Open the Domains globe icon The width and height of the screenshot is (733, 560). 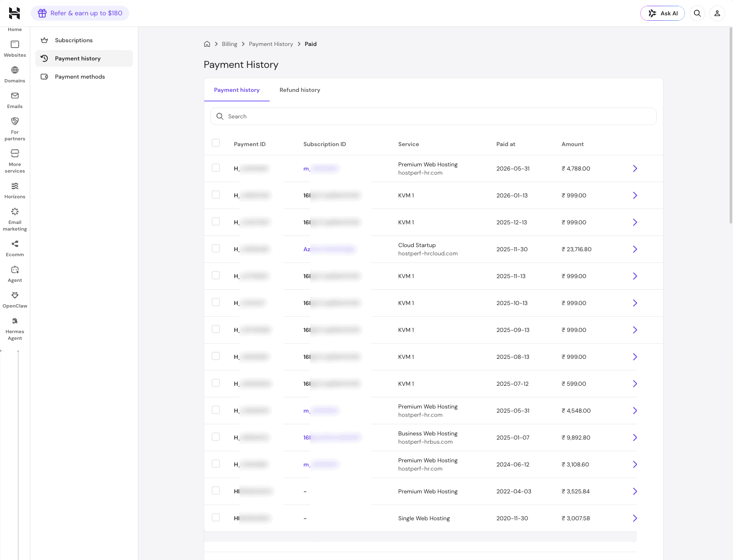[x=15, y=70]
